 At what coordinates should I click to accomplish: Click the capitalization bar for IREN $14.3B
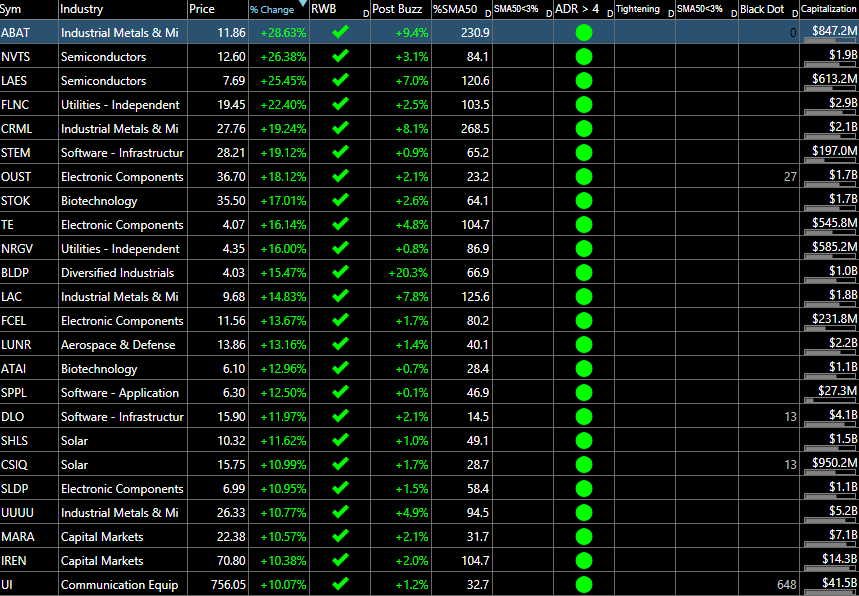tap(829, 568)
